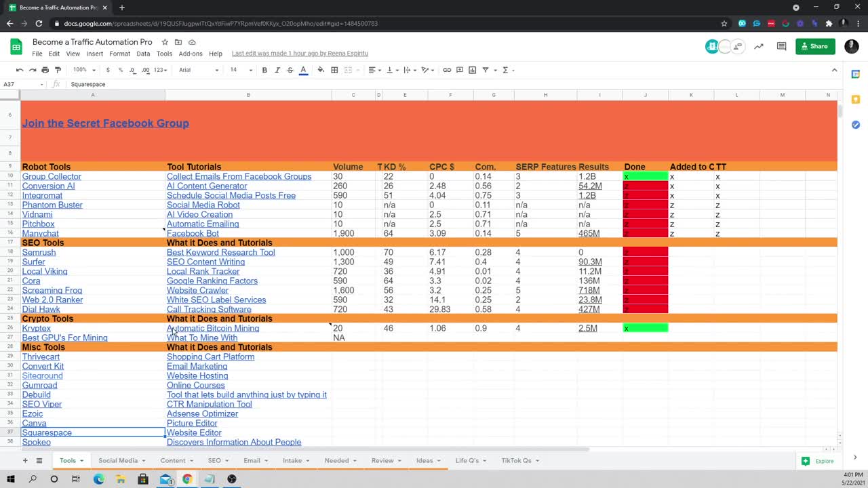The width and height of the screenshot is (868, 488).
Task: Open the cell borders menu
Action: tap(334, 70)
